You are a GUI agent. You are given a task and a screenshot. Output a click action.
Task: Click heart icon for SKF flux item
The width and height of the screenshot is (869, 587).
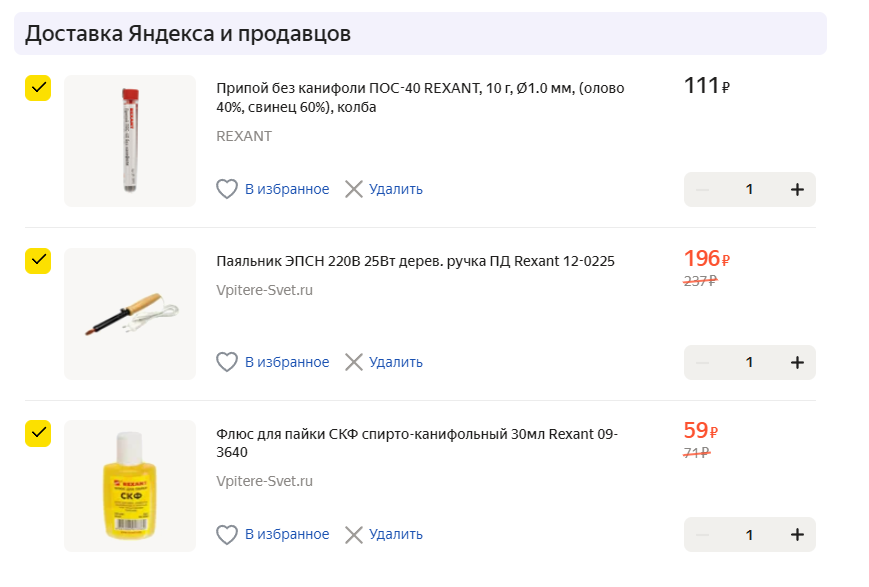227,535
